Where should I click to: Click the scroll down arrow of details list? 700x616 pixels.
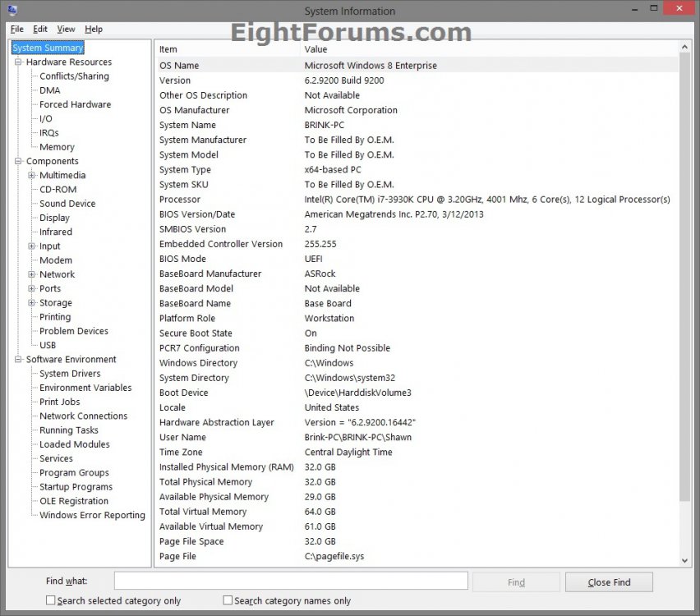(x=684, y=561)
